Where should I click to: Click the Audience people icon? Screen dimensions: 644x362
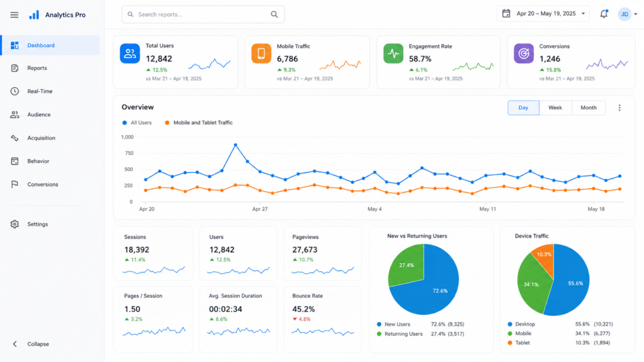pos(15,114)
